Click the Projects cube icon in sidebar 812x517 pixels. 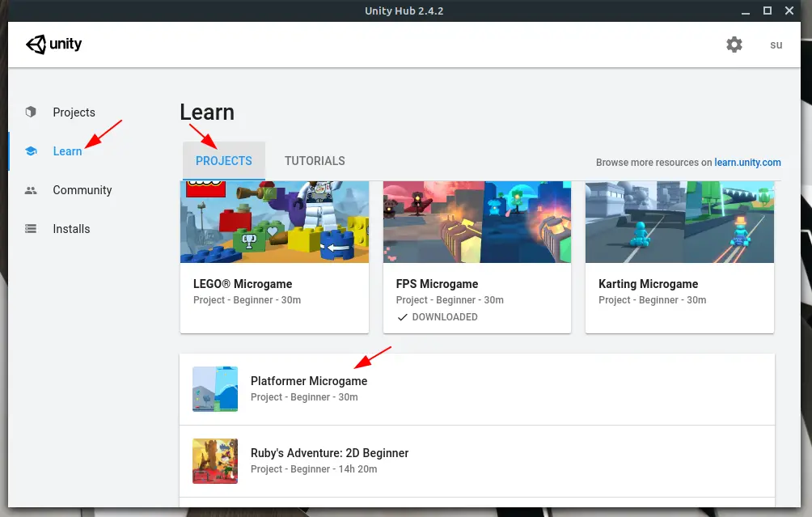(31, 112)
